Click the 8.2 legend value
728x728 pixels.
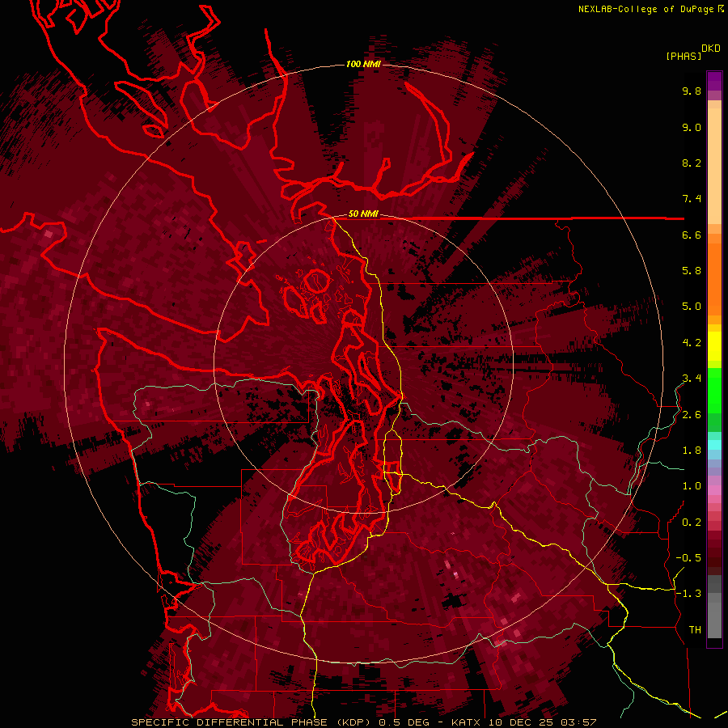[x=692, y=163]
